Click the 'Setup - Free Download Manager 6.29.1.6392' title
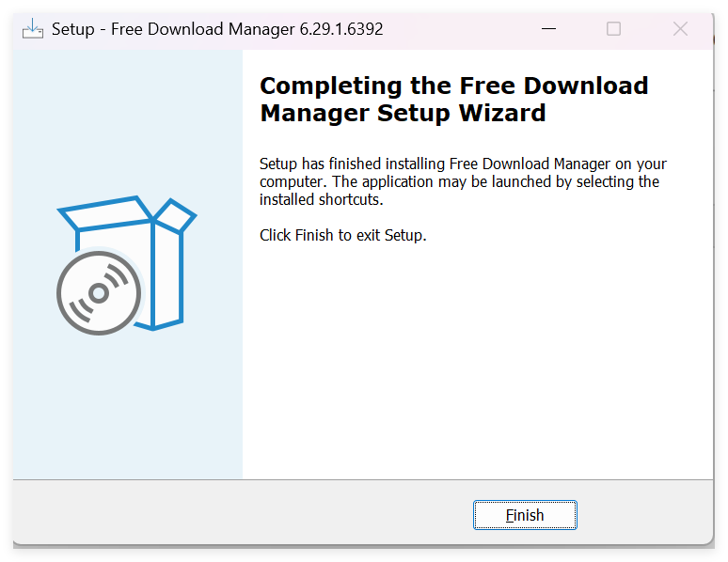 217,29
